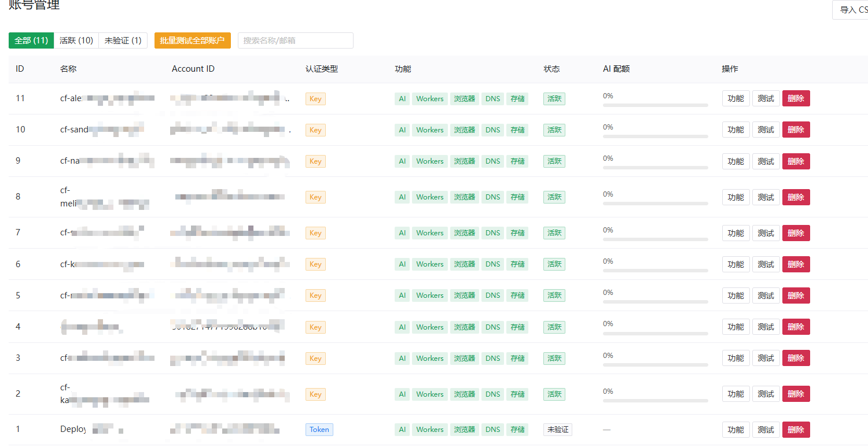
Task: Run 测试 on the Deploy account
Action: tap(766, 430)
